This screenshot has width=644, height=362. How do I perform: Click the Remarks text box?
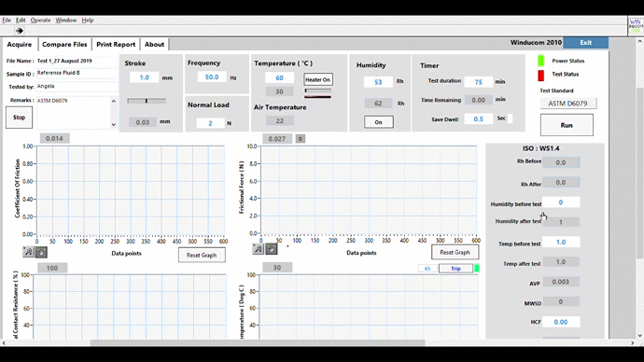point(73,113)
